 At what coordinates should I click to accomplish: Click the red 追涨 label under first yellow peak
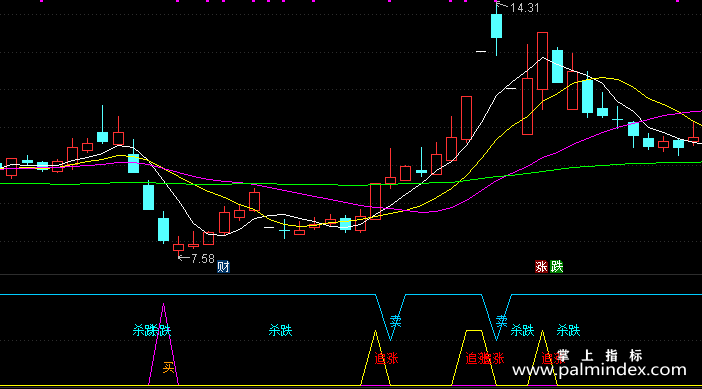click(386, 359)
